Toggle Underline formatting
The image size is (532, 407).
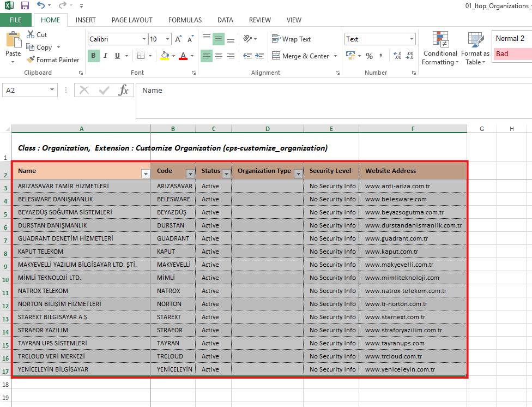[117, 56]
